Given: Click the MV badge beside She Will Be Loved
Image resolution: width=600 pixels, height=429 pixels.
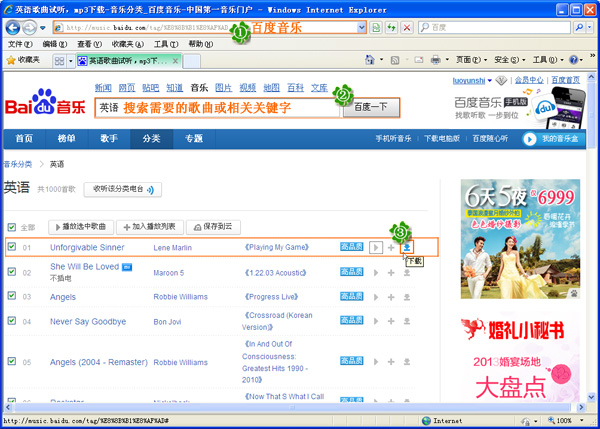Looking at the screenshot, I should click(x=127, y=267).
